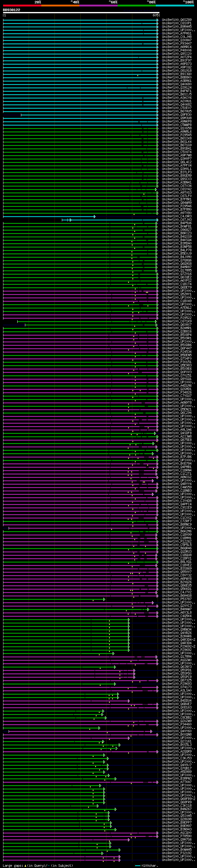Select hit UniRef100_Q6SZ89

click(x=177, y=20)
